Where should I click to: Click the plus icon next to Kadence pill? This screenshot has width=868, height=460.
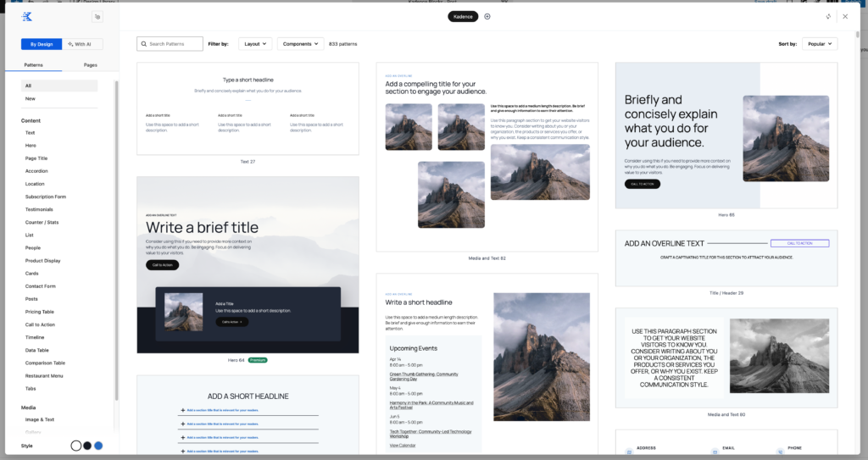(487, 17)
